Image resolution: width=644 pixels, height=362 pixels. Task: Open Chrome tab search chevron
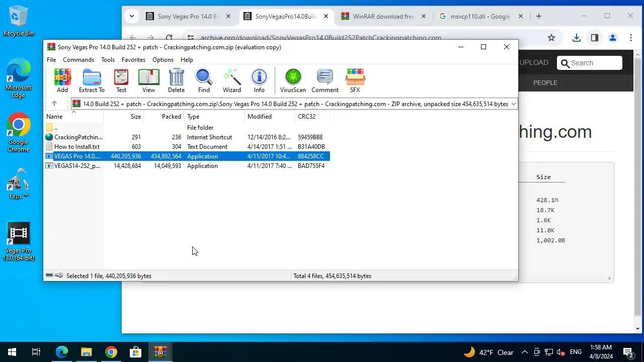tap(132, 16)
